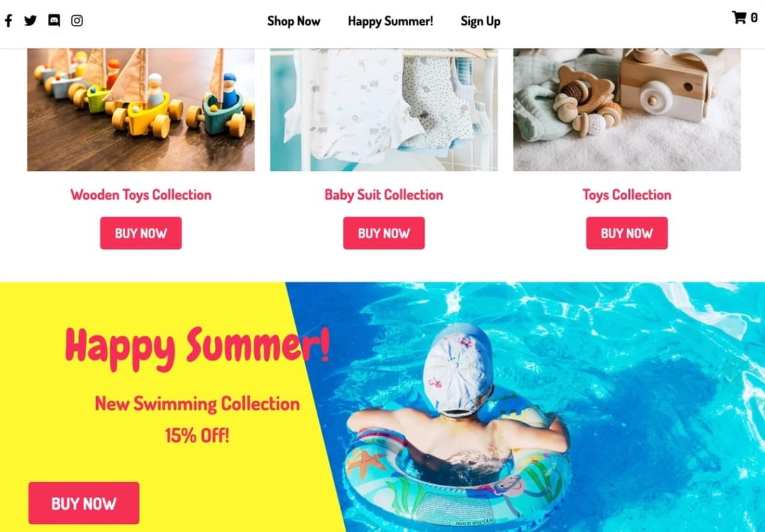
Task: Go to Shop Now in navigation
Action: coord(294,21)
